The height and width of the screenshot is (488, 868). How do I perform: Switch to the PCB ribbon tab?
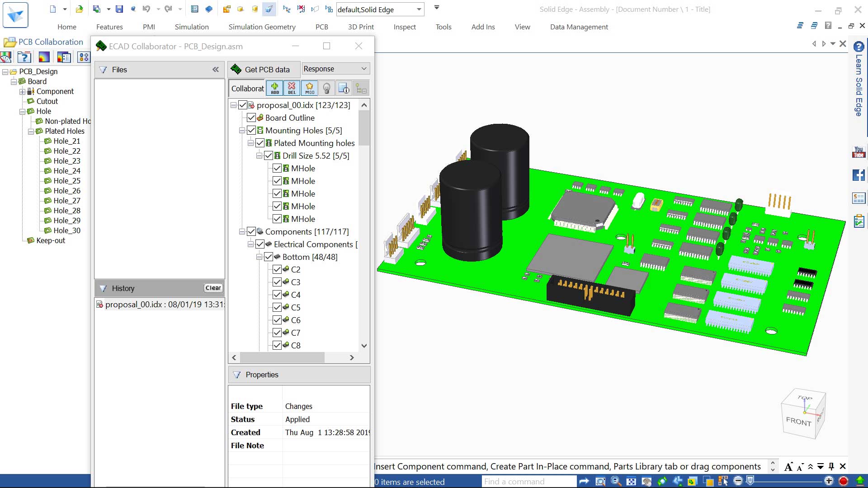[x=321, y=27]
